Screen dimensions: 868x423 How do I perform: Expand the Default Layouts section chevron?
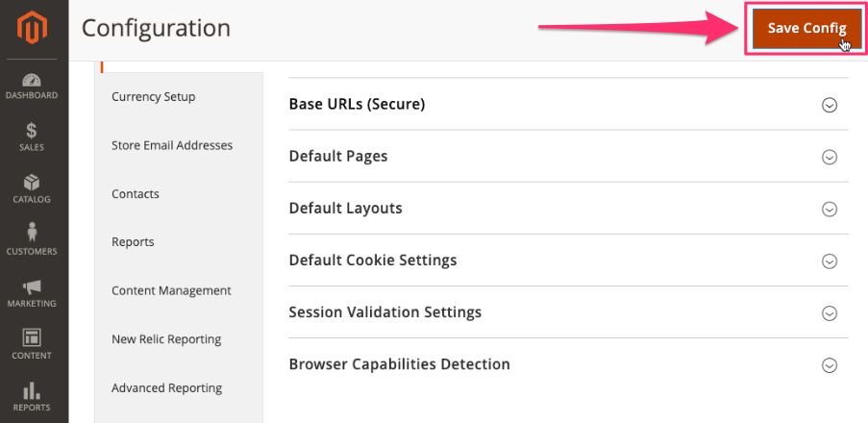click(x=830, y=209)
